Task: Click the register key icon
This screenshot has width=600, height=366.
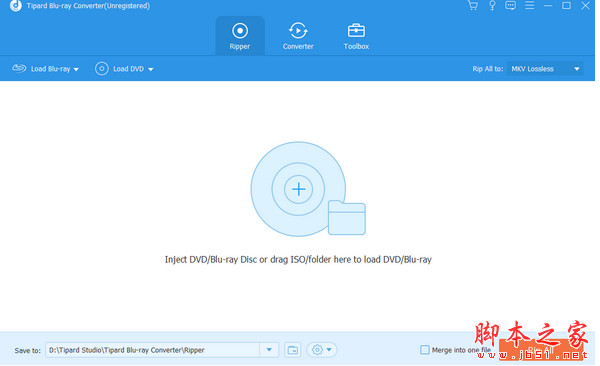Action: click(x=492, y=6)
